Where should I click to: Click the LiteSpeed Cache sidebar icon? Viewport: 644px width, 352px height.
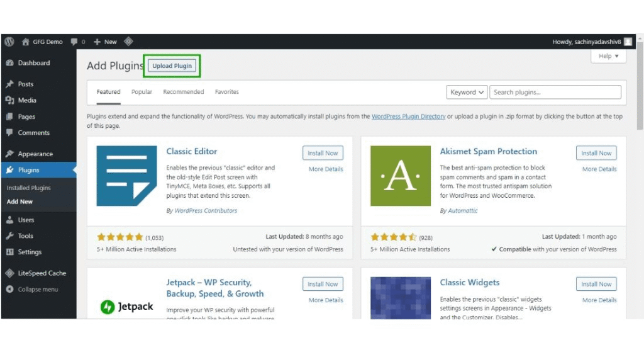10,273
